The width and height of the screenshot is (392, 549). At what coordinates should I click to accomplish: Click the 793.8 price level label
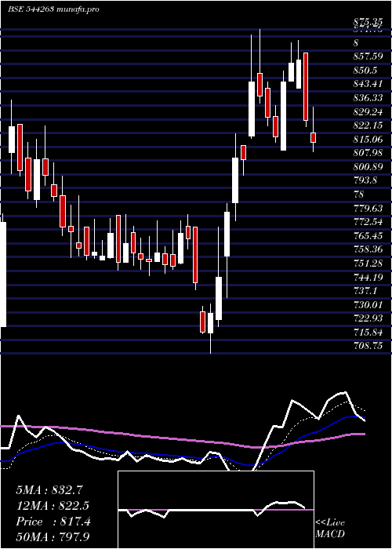tap(365, 181)
